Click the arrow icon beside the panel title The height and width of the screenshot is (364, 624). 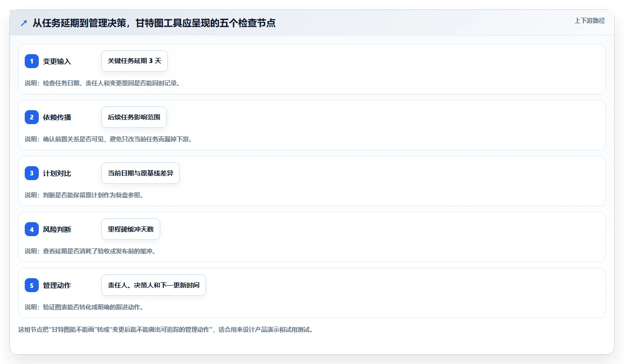point(24,23)
